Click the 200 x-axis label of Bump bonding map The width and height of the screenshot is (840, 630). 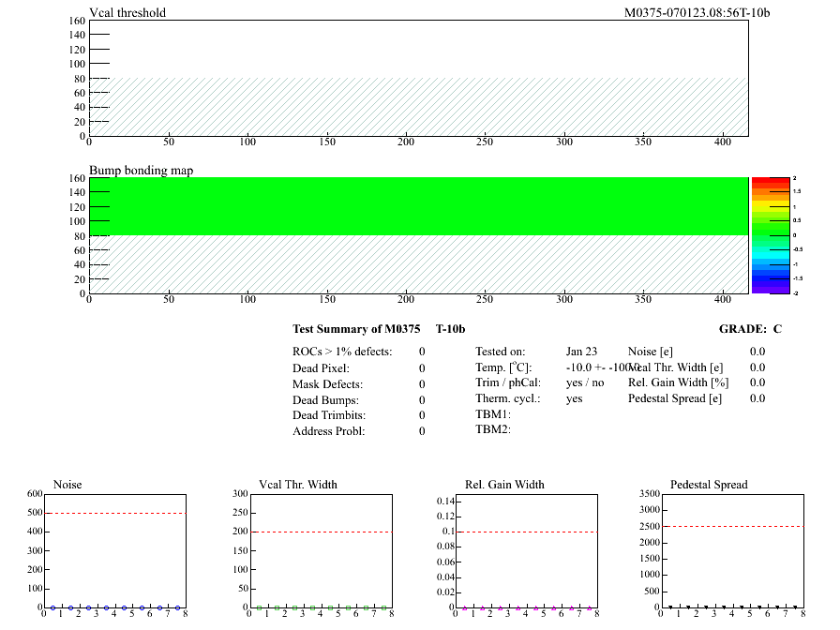click(x=406, y=299)
